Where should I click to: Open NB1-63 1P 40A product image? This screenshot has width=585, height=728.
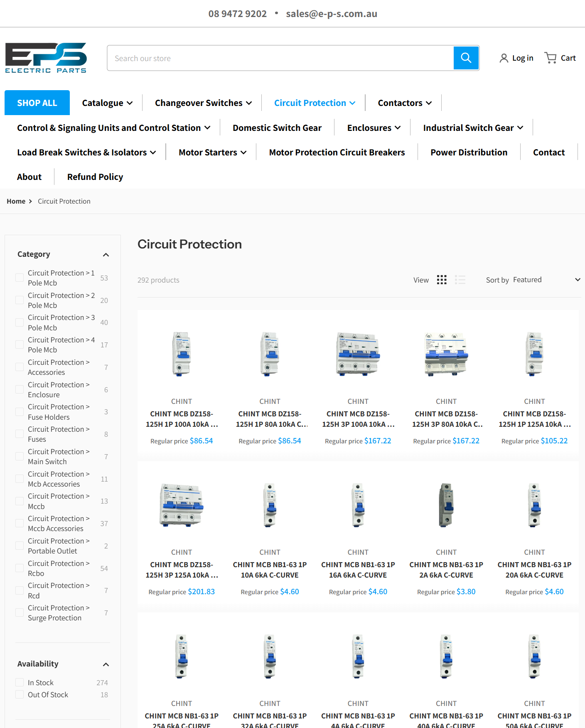[x=446, y=657]
